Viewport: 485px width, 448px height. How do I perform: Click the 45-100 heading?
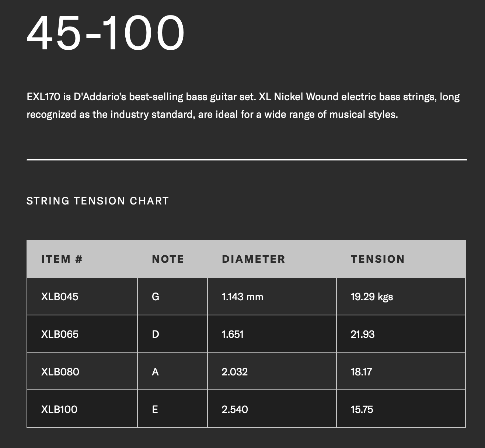tap(105, 32)
